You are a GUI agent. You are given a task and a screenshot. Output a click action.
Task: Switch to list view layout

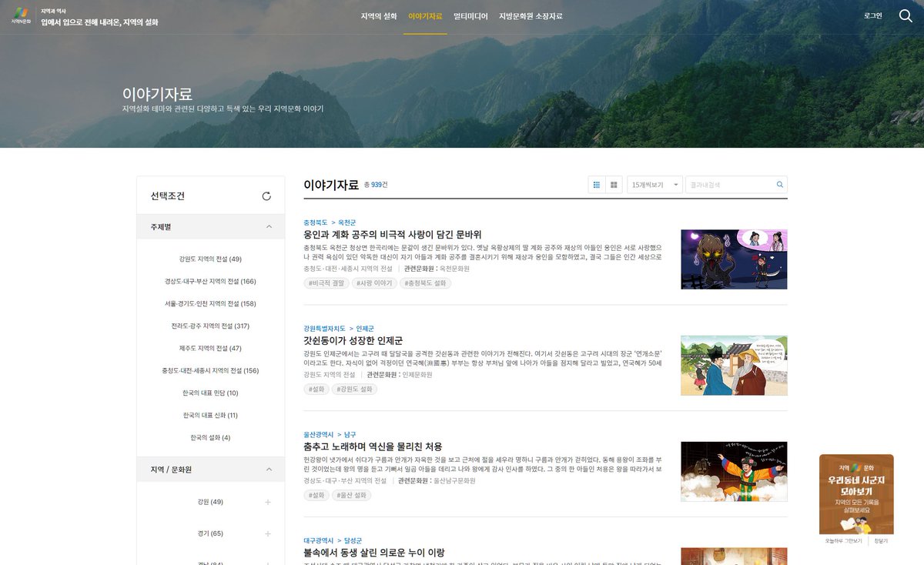pos(597,185)
